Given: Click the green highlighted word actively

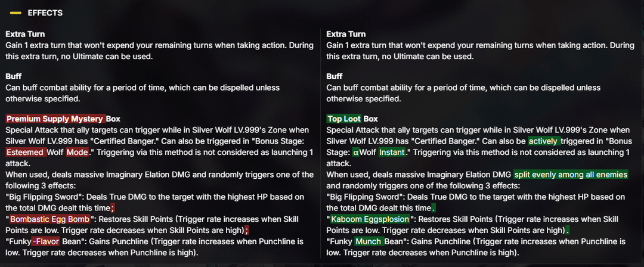Looking at the screenshot, I should click(x=545, y=141).
